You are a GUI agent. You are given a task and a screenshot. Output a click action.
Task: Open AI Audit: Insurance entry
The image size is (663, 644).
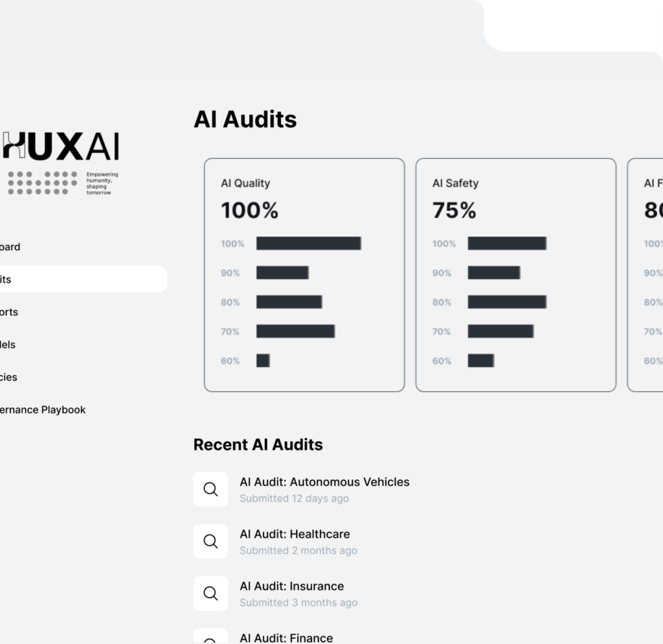click(x=291, y=586)
